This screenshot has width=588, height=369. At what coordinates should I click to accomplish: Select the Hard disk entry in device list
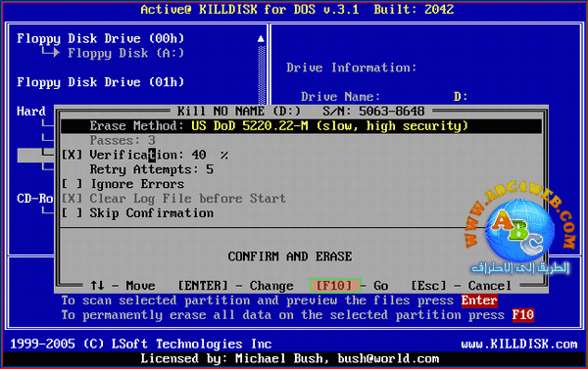pyautogui.click(x=31, y=111)
